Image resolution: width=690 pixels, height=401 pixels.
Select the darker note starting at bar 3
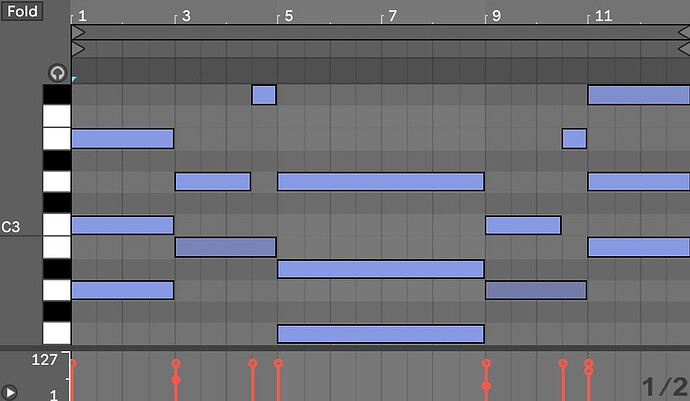tap(225, 247)
